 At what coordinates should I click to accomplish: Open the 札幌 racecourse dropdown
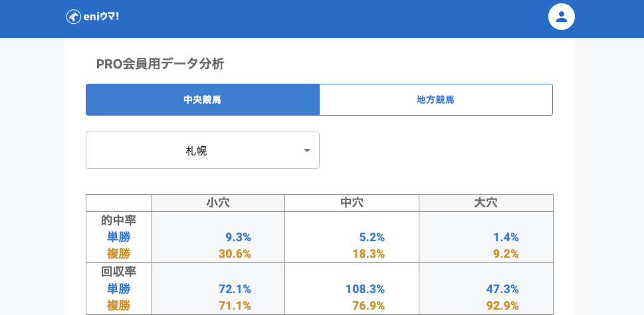(197, 151)
